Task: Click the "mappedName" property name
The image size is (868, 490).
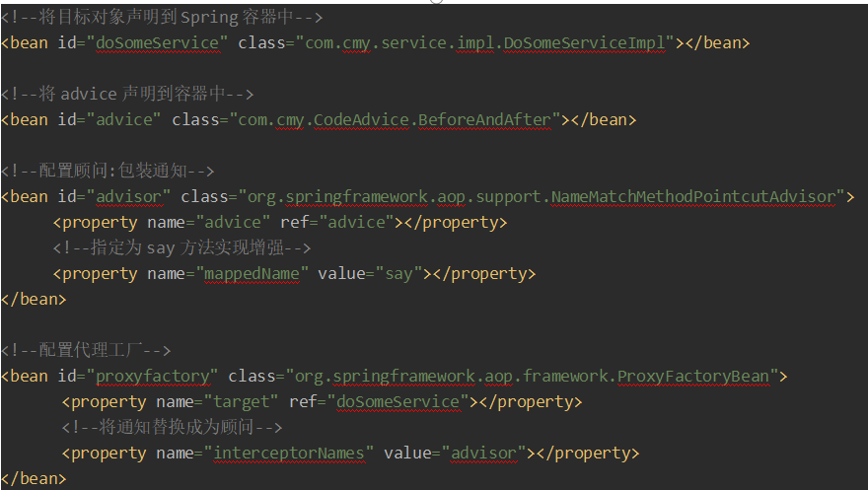Action: click(252, 273)
